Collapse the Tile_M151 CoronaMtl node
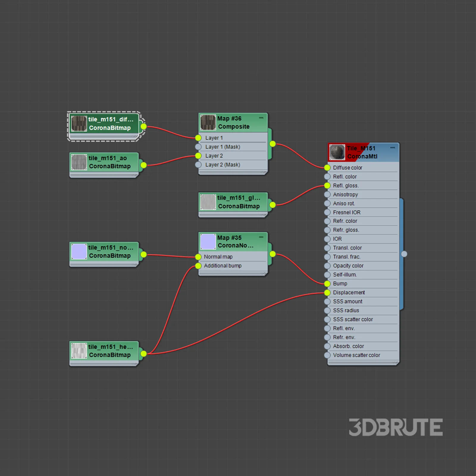Screen dimensions: 476x476 pyautogui.click(x=393, y=148)
